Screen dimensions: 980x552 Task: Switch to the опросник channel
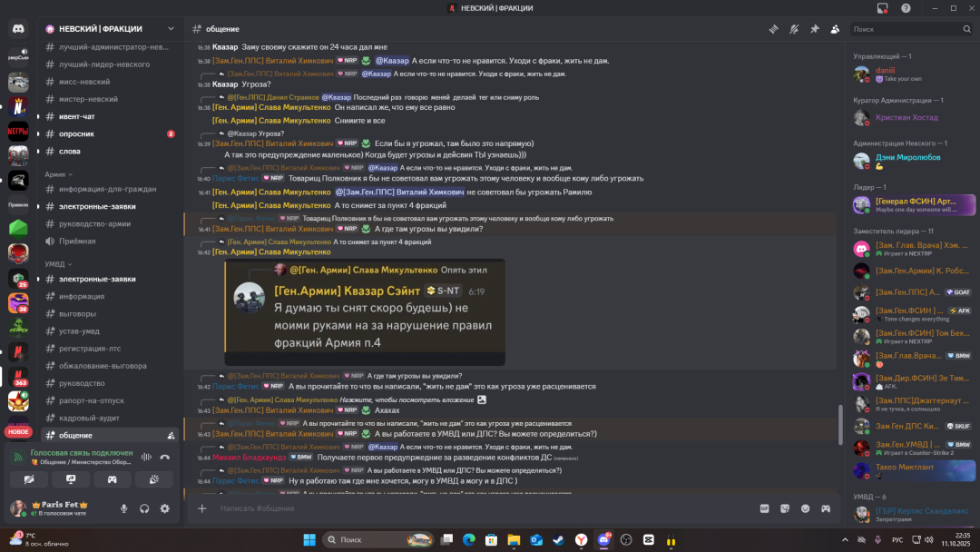pos(76,133)
